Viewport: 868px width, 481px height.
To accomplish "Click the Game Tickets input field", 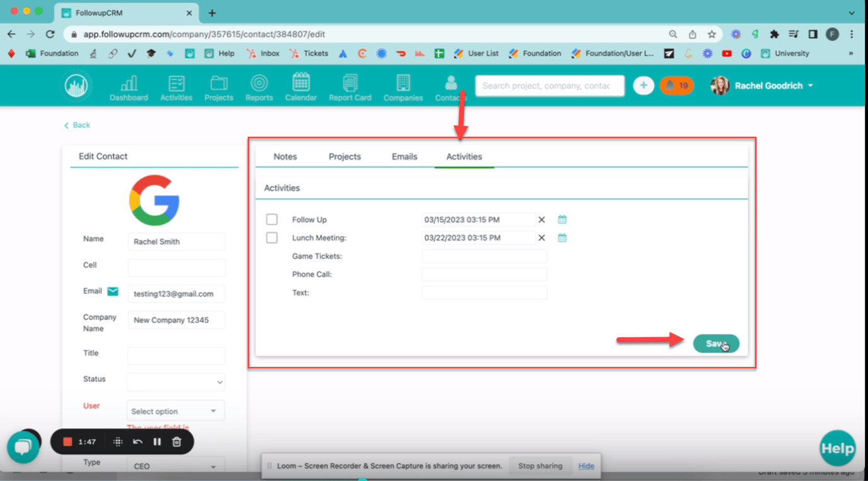I will point(484,256).
